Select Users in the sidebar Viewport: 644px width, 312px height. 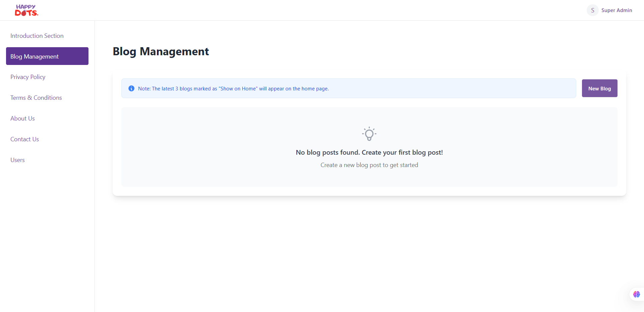(17, 160)
